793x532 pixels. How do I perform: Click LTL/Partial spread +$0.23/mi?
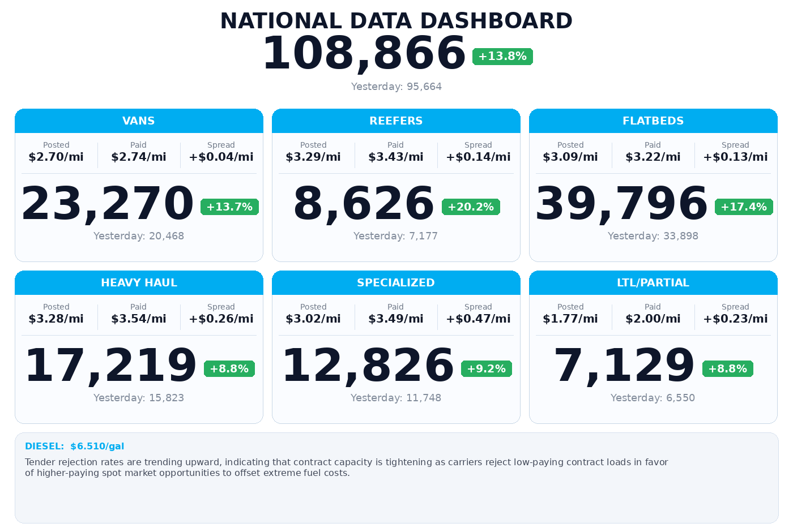click(x=735, y=319)
